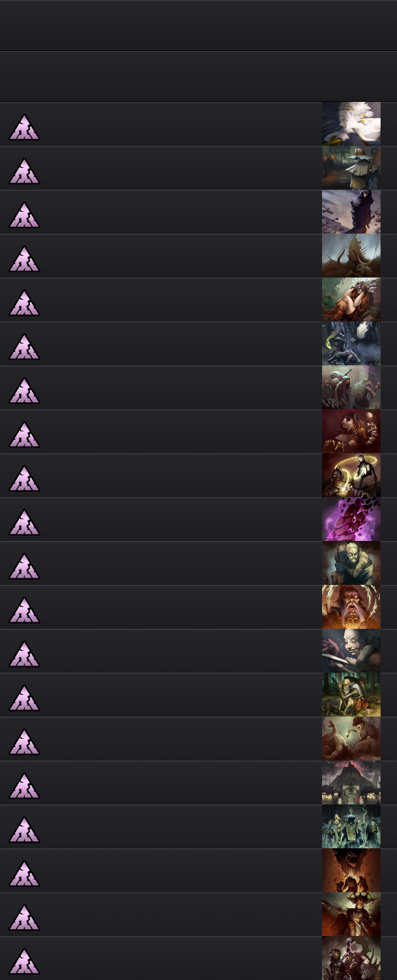Click triangle icon beside roaring fiery cavern art

24,873
